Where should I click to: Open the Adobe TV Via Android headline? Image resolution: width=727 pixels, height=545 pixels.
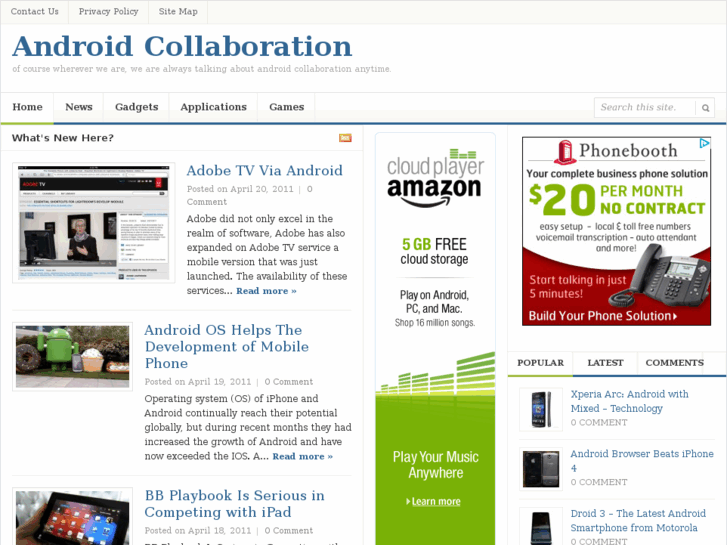pyautogui.click(x=264, y=171)
